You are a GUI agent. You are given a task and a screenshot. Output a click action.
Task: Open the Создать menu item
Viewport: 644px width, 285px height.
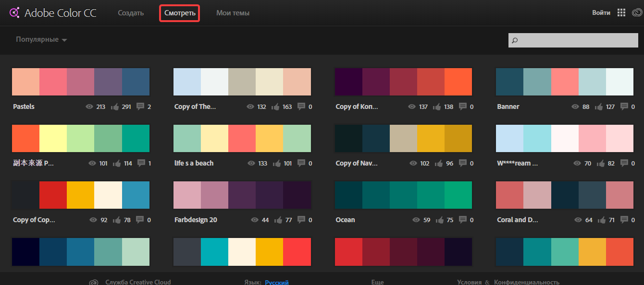tap(130, 13)
